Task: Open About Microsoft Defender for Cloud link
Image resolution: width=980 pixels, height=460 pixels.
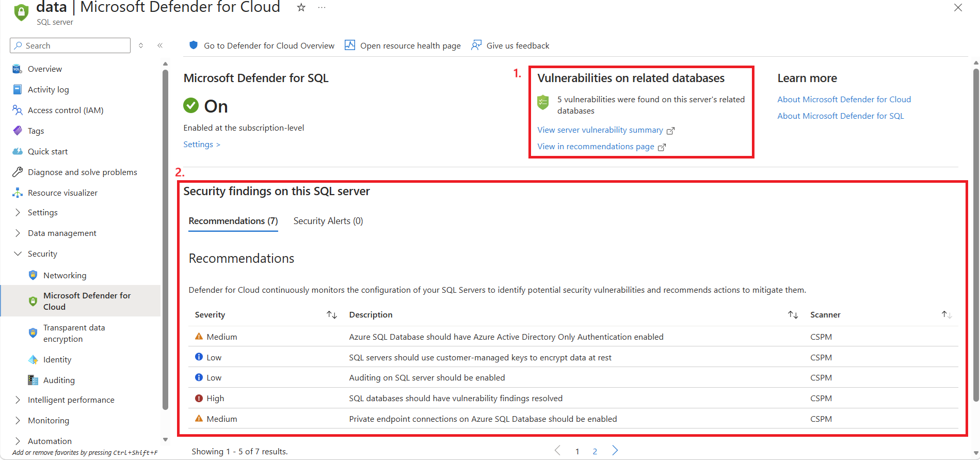Action: click(x=844, y=100)
